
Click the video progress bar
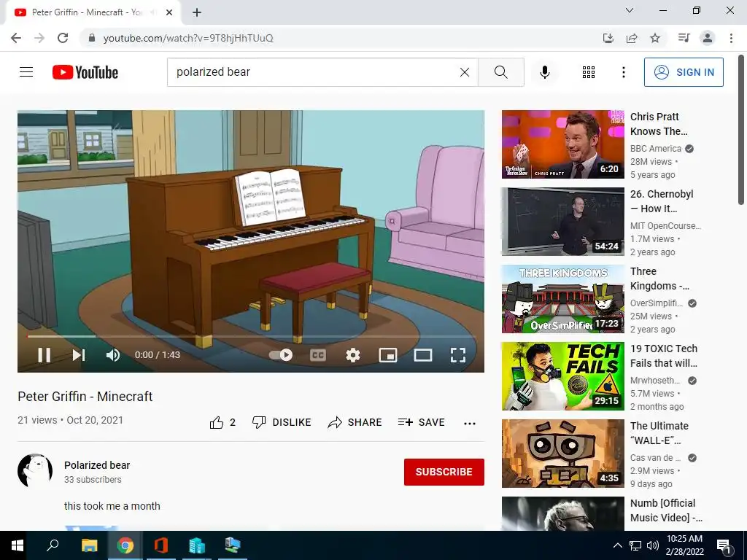coord(251,336)
